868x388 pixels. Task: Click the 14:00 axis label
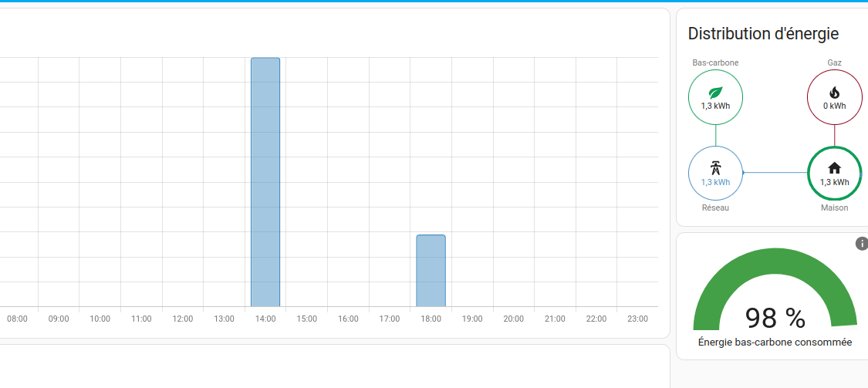point(265,319)
